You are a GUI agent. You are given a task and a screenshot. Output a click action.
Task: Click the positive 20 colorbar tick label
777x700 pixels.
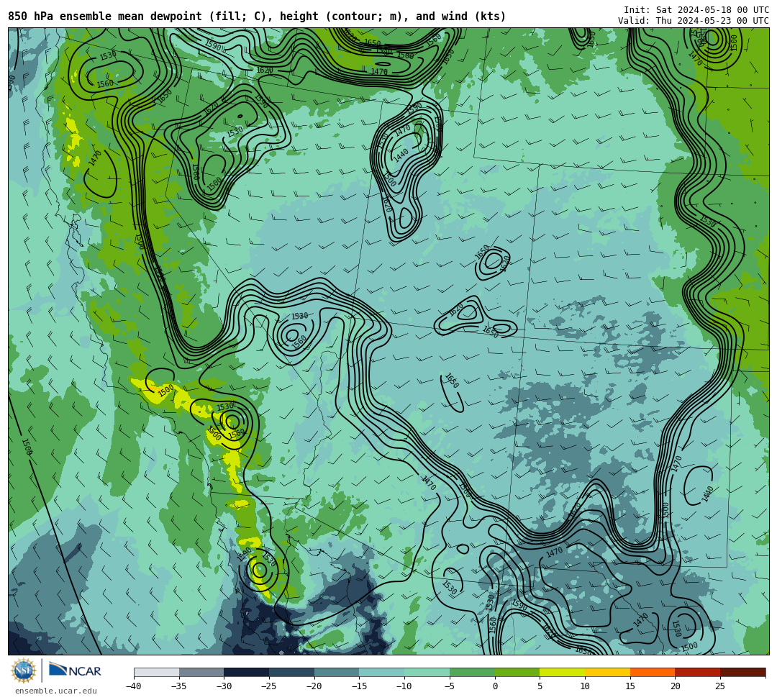click(675, 686)
